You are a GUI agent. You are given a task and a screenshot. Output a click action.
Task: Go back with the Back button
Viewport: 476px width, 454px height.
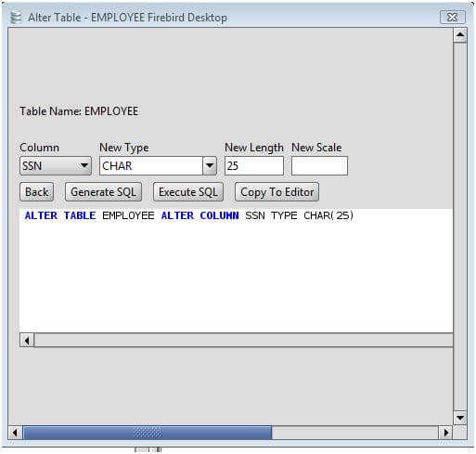37,192
